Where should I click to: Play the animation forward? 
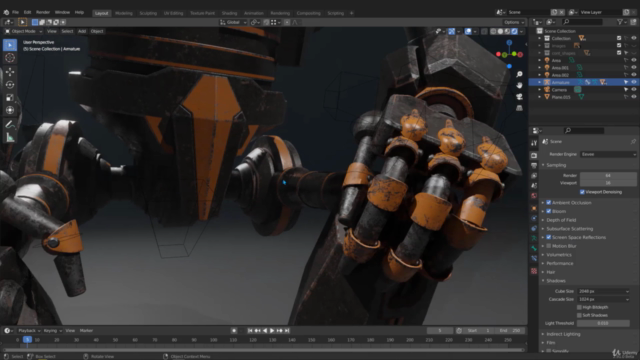point(272,331)
